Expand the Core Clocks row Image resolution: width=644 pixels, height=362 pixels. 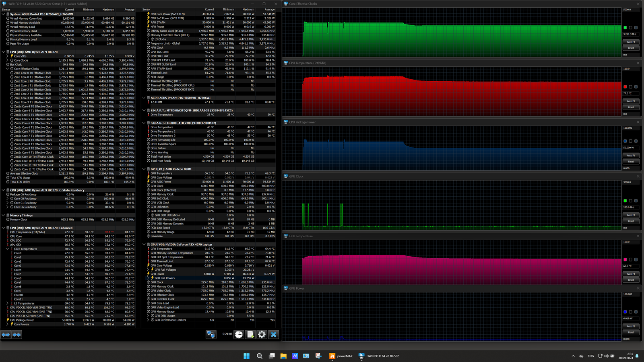[7, 60]
